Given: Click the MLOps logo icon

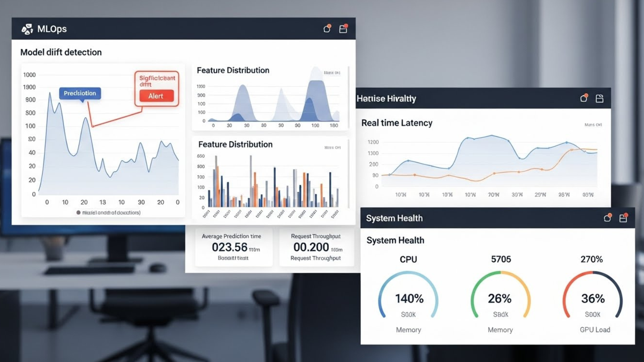Looking at the screenshot, I should (x=27, y=29).
